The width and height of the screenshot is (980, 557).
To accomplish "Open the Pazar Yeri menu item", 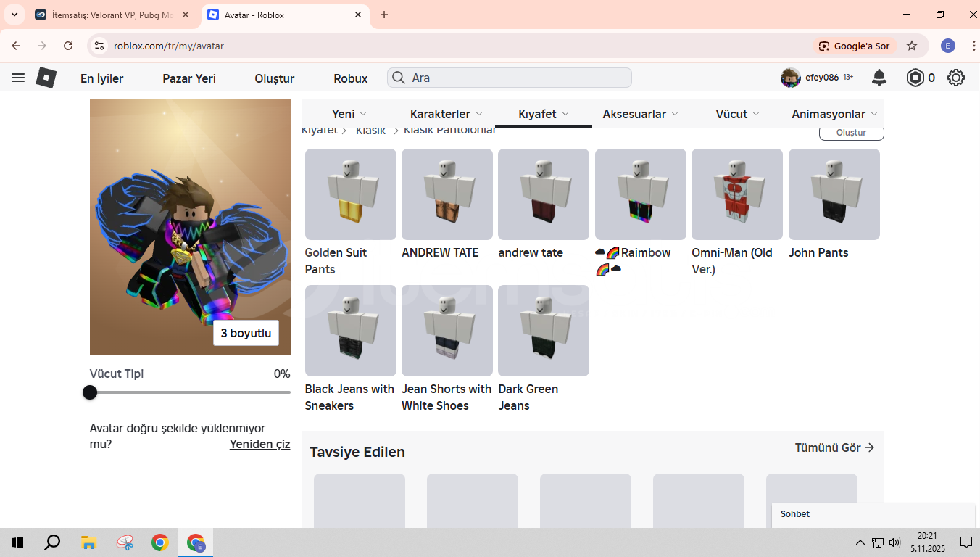I will [189, 78].
